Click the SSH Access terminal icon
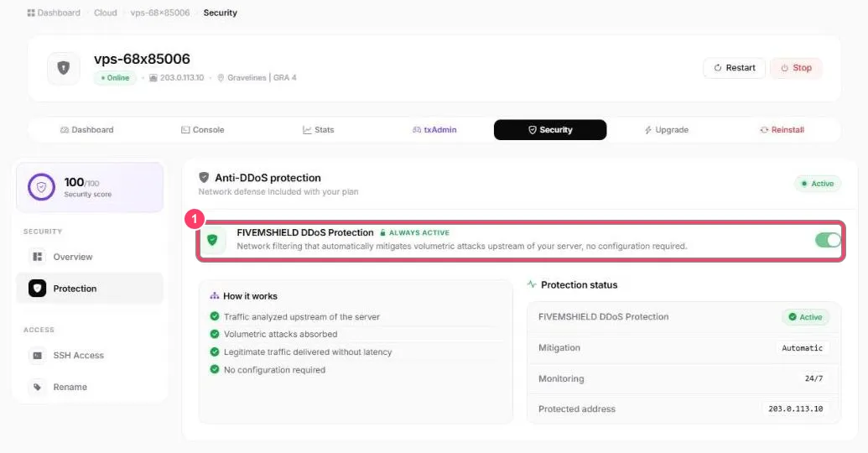Screen dimensions: 868x453 38,356
